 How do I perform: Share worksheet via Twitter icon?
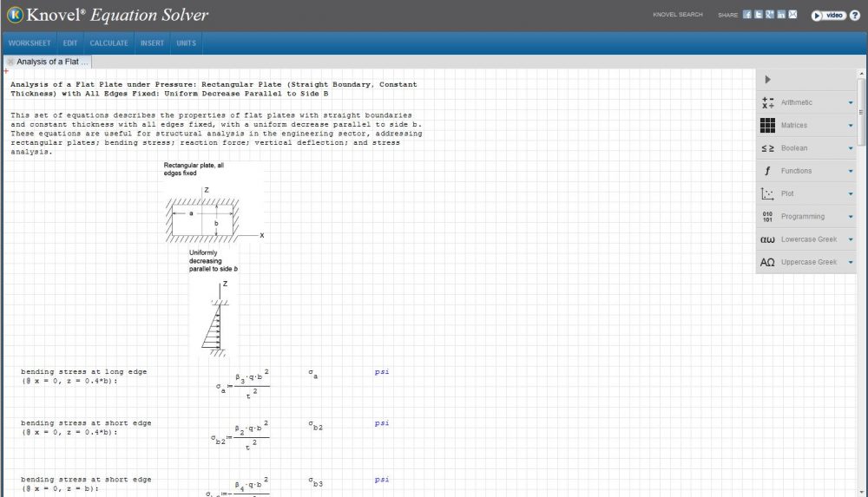point(759,15)
